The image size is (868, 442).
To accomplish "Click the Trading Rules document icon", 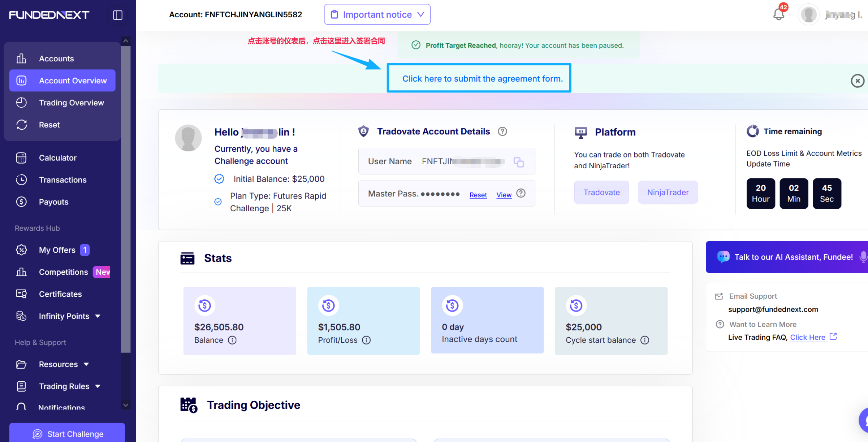I will coord(21,386).
